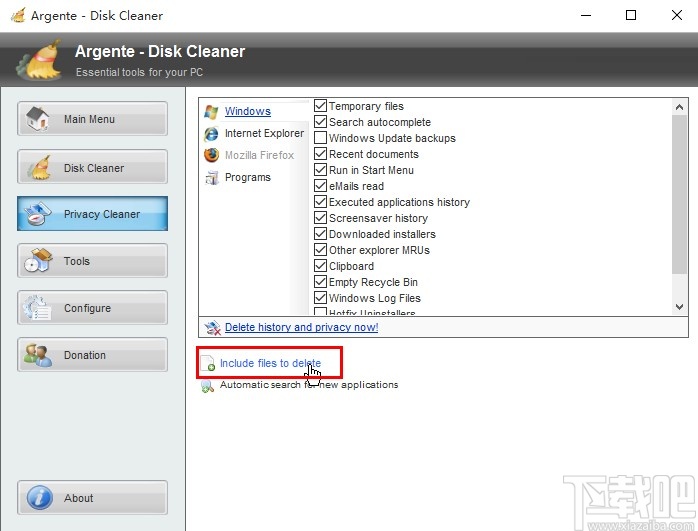
Task: Click the people icon on Donation button
Action: [37, 355]
